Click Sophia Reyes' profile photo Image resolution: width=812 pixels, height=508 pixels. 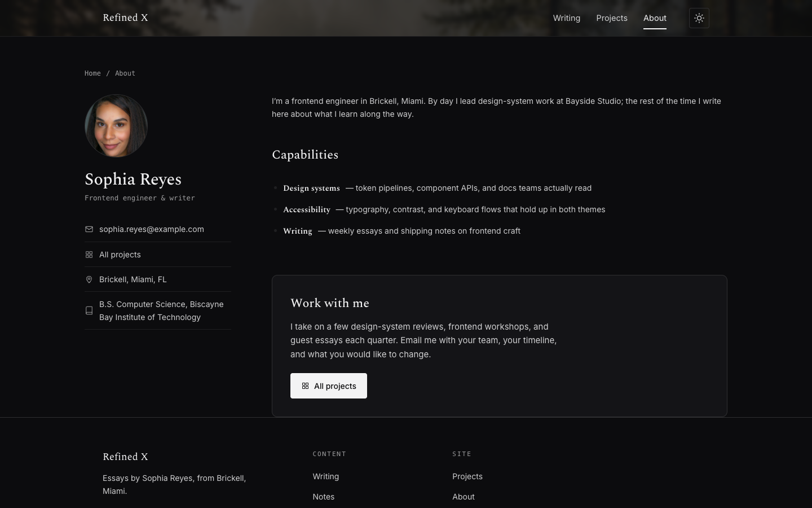(116, 126)
